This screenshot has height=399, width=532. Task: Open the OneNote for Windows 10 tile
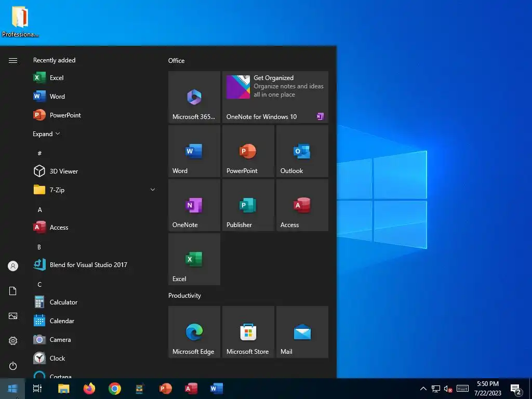click(275, 97)
